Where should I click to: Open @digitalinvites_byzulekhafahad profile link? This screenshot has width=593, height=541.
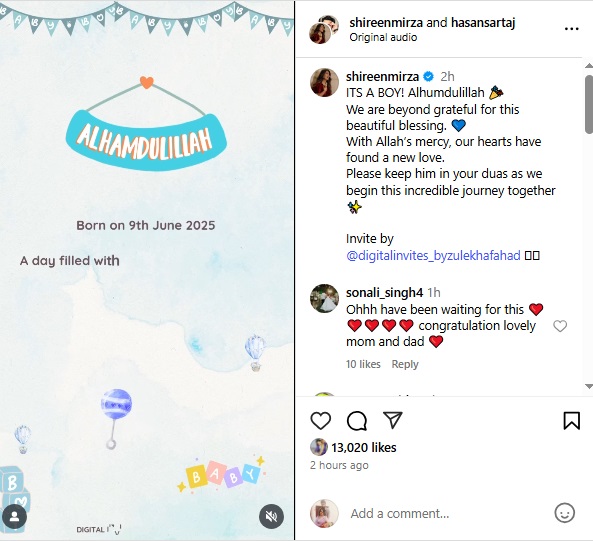pos(433,256)
